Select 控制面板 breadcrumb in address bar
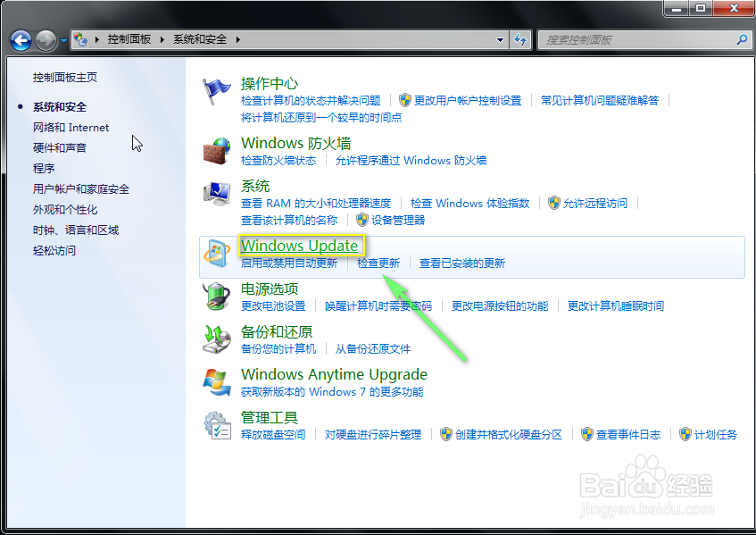756x535 pixels. coord(129,39)
